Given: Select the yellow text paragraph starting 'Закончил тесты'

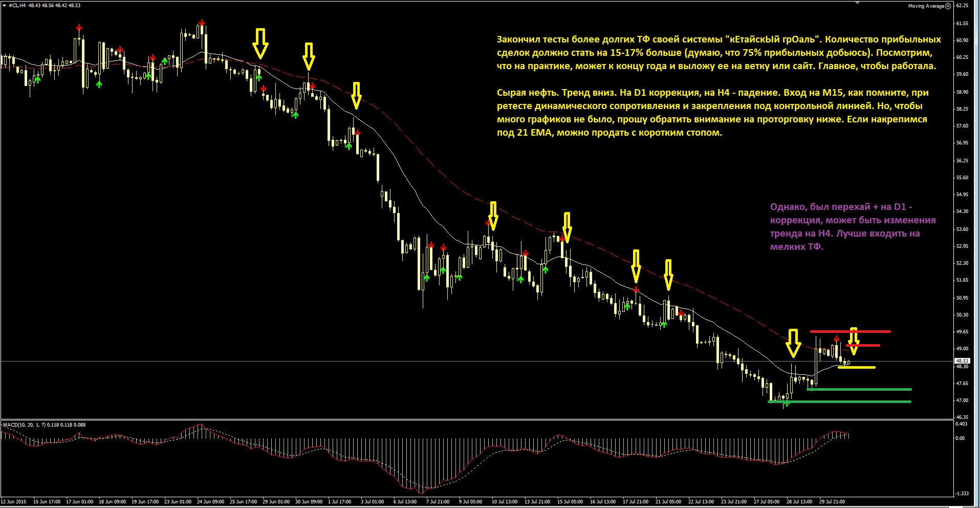Looking at the screenshot, I should (x=718, y=53).
